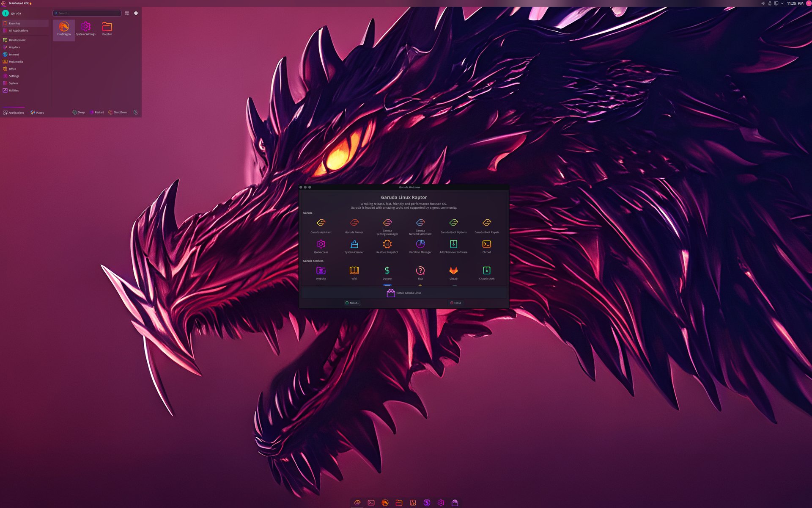The width and height of the screenshot is (812, 508).
Task: Launch Garuda Boot Repair
Action: [x=486, y=222]
